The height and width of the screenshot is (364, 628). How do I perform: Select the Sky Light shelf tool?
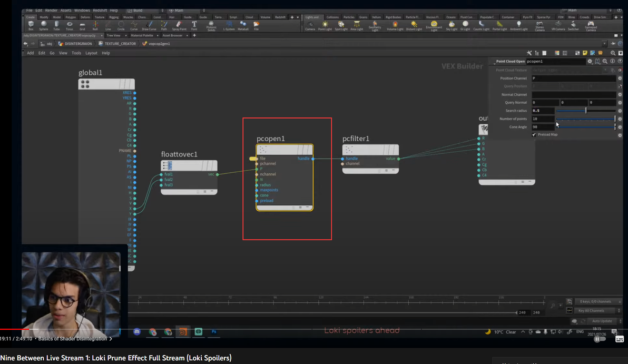pos(452,25)
